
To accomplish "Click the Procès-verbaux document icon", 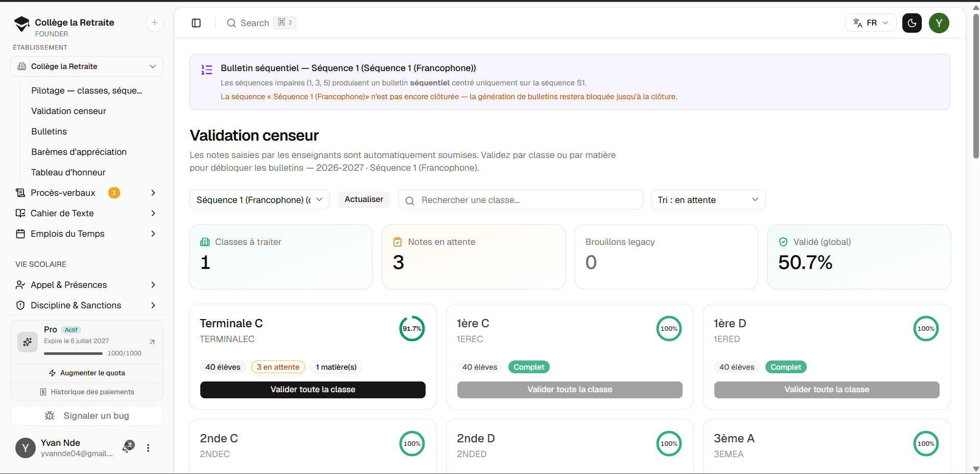I will click(20, 193).
